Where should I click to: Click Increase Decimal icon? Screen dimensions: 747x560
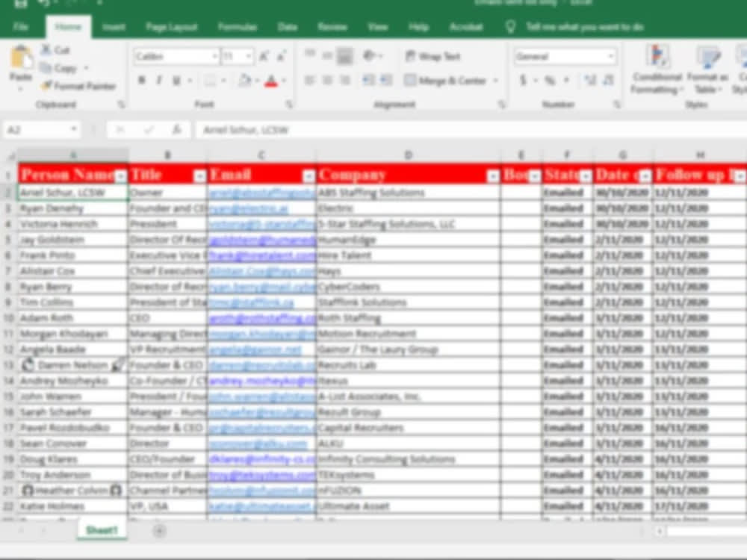click(590, 80)
